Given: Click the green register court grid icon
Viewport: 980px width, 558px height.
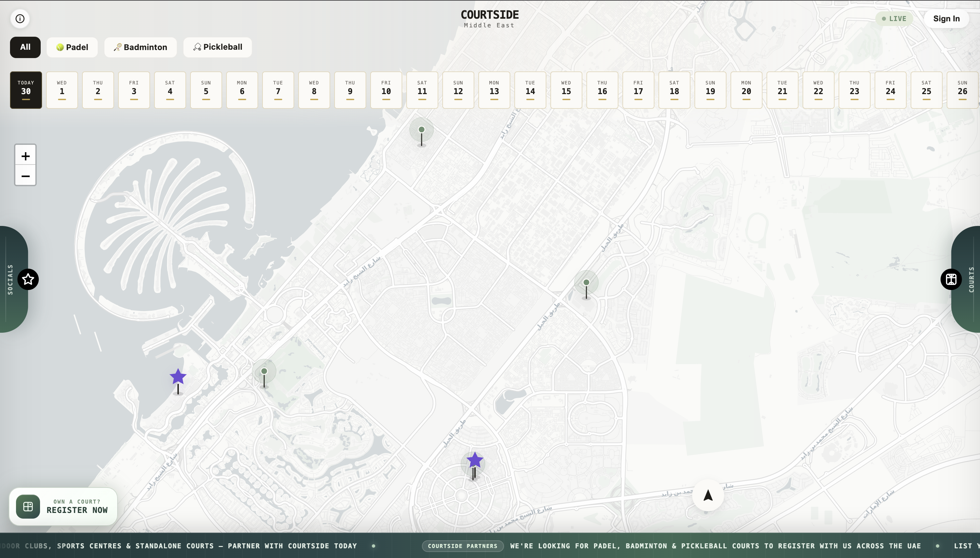Looking at the screenshot, I should [28, 506].
